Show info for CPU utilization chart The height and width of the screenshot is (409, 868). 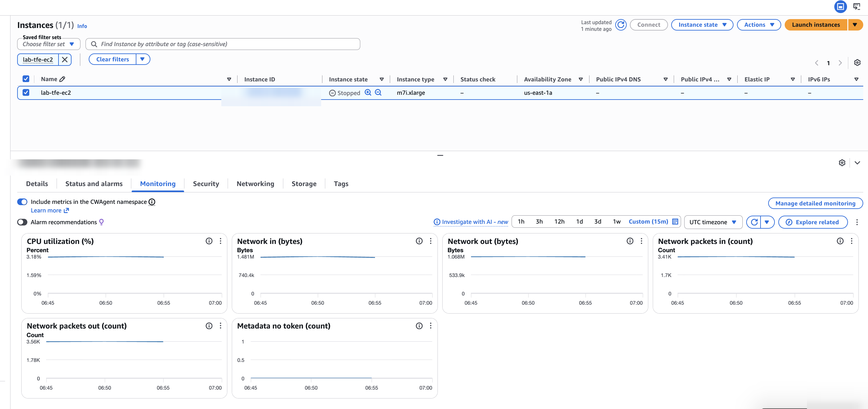(209, 241)
